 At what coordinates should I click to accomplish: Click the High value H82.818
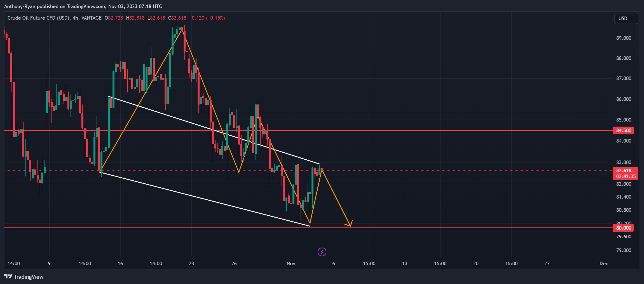pos(135,18)
